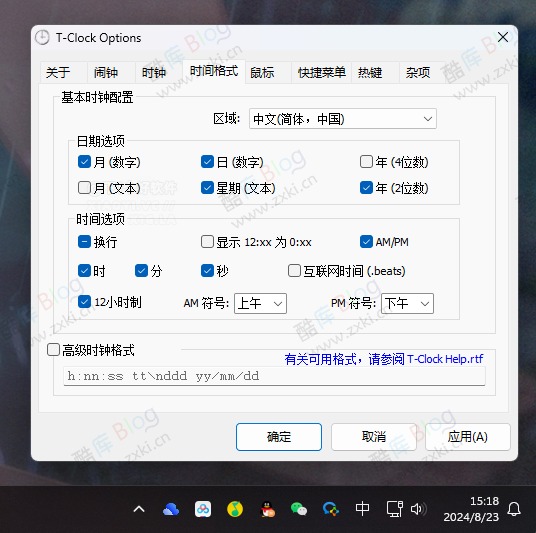536x533 pixels.
Task: Open the WeChat tray icon
Action: [x=299, y=509]
